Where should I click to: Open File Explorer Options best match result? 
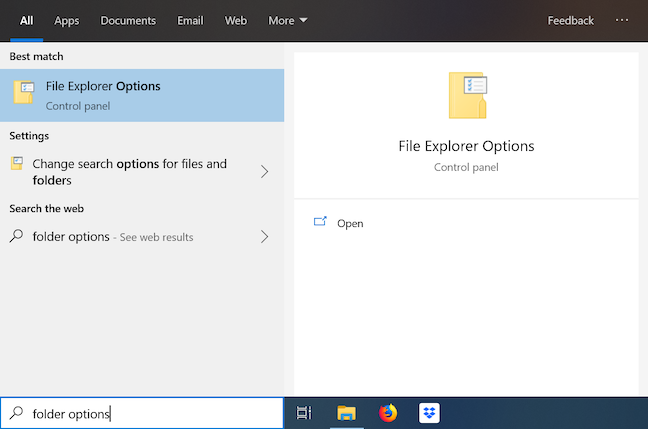point(142,95)
